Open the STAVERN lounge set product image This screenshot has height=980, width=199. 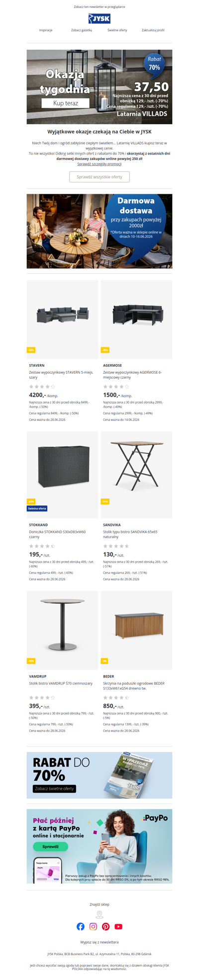62,319
